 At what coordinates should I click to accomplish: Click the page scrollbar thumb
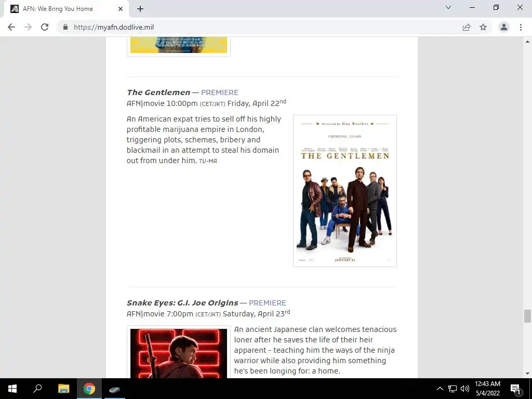527,316
